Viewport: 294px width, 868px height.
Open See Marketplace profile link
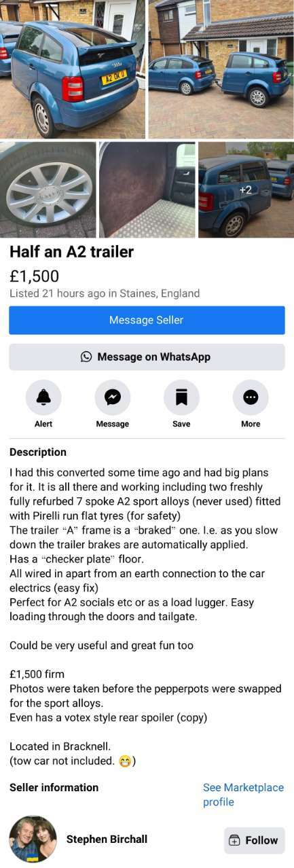[243, 795]
